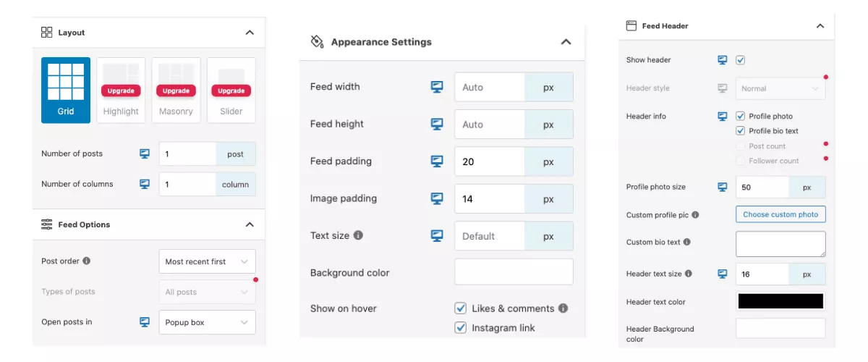Click the Custom bio text area
Viewport: 868px width, 362px height.
[x=780, y=244]
